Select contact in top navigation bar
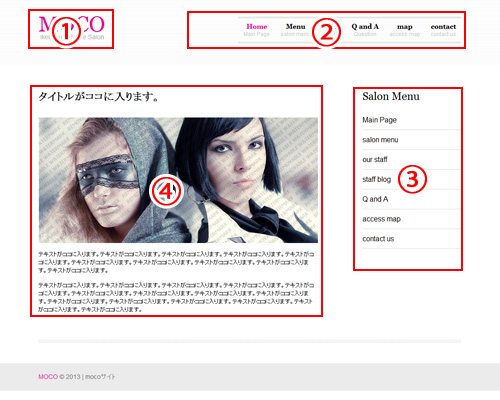The image size is (500, 400). pos(443,30)
